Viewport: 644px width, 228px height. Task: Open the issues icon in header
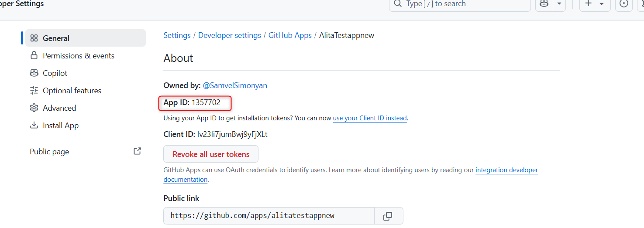coord(624,4)
